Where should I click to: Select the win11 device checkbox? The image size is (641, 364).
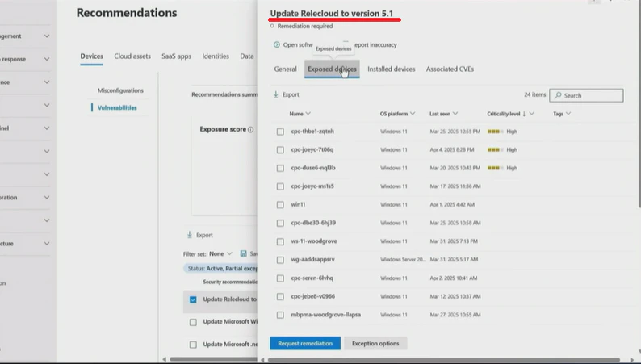[x=280, y=205]
